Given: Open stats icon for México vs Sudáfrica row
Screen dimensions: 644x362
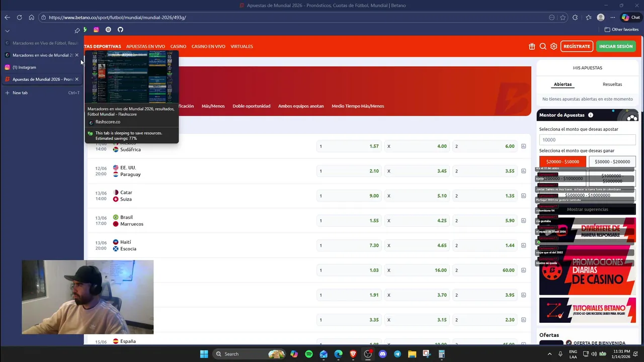Looking at the screenshot, I should (523, 146).
